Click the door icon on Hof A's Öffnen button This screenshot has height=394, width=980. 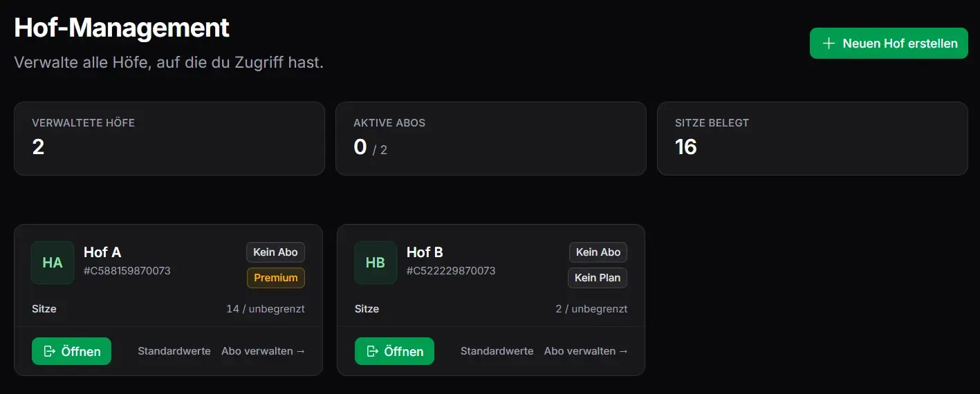point(50,351)
